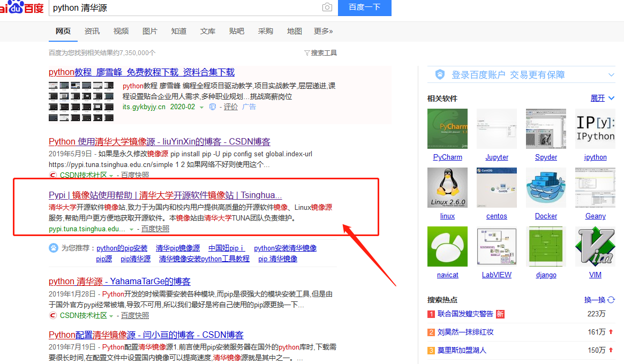Click the 保 badge icon in the ad result
The image size is (624, 364).
point(213,107)
